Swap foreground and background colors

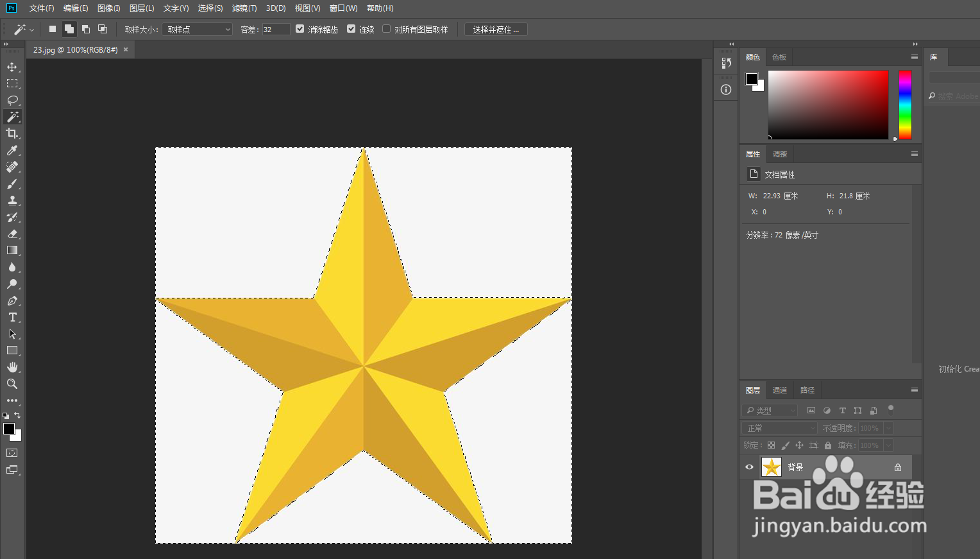tap(17, 415)
